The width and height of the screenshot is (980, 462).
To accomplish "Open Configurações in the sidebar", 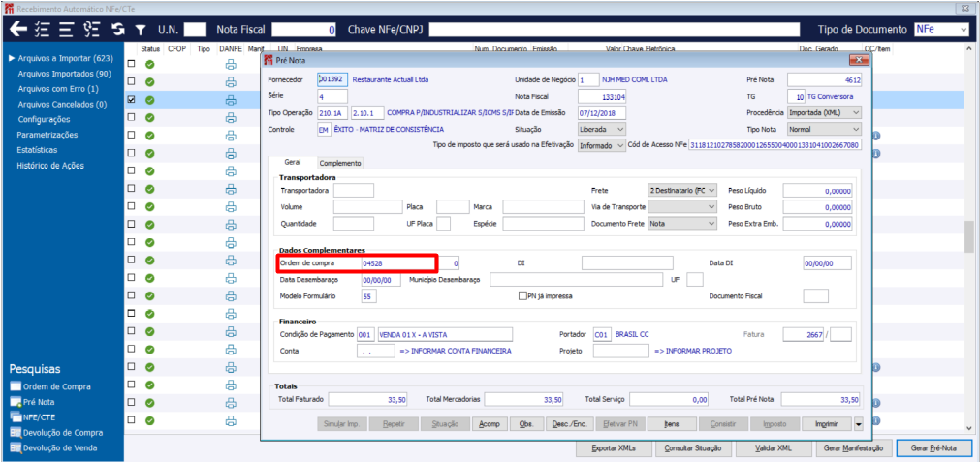I will coord(44,119).
